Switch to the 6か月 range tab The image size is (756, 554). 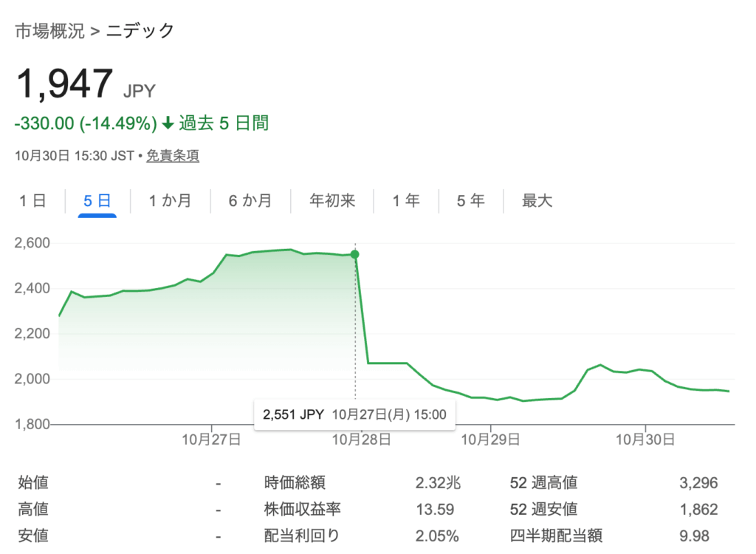[250, 200]
